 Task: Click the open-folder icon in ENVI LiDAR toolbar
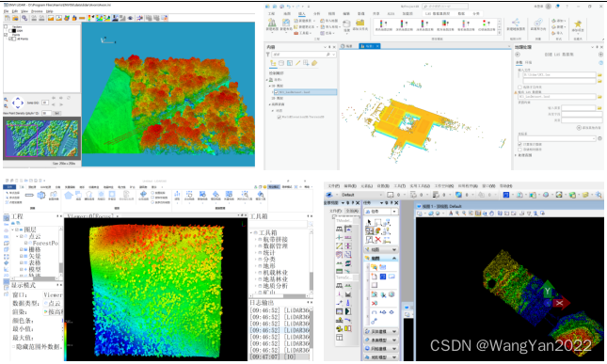coord(15,18)
